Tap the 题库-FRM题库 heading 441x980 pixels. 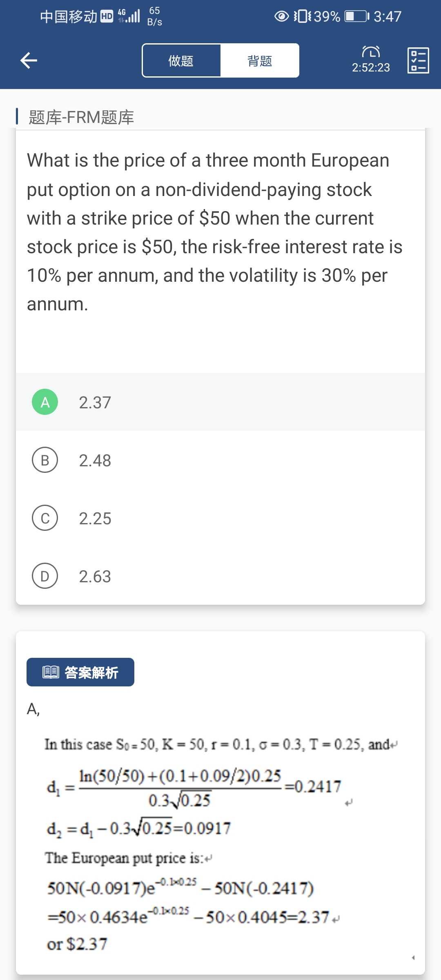point(81,117)
